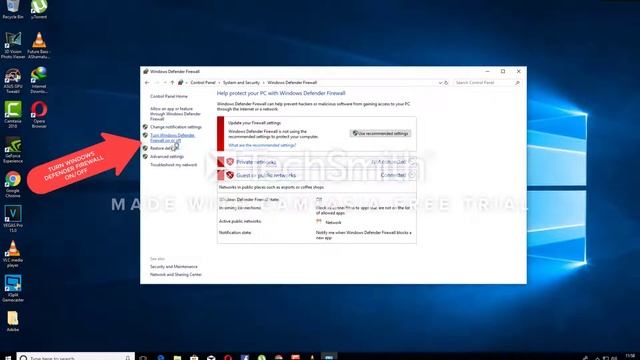Open the Google Chrome desktop shortcut
The height and width of the screenshot is (360, 640).
[x=13, y=184]
